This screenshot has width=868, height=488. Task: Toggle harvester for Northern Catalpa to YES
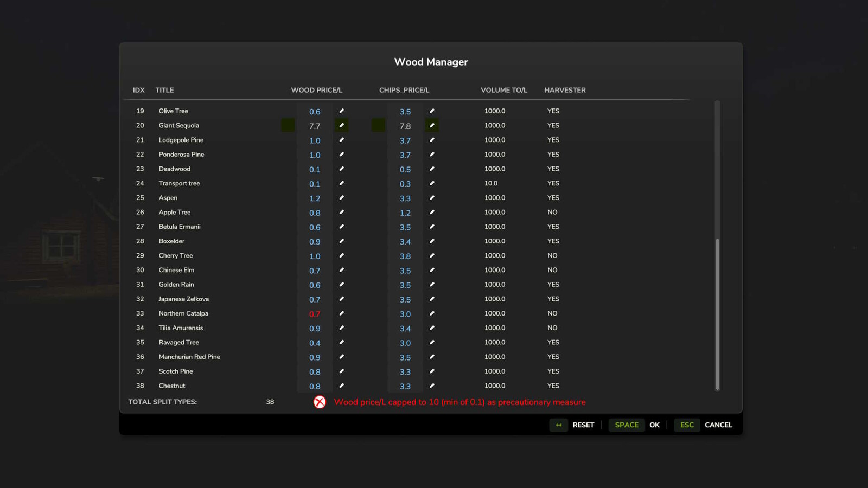[552, 313]
